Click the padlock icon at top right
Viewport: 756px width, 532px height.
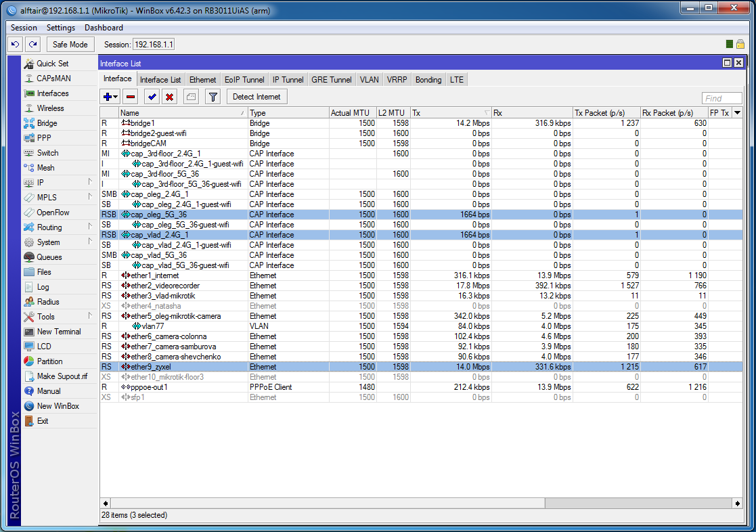740,45
